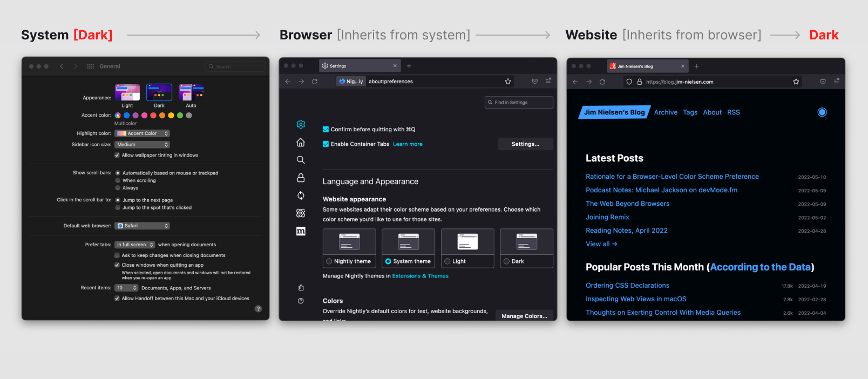The width and height of the screenshot is (868, 379).
Task: Click Manage Colors... button
Action: [524, 316]
